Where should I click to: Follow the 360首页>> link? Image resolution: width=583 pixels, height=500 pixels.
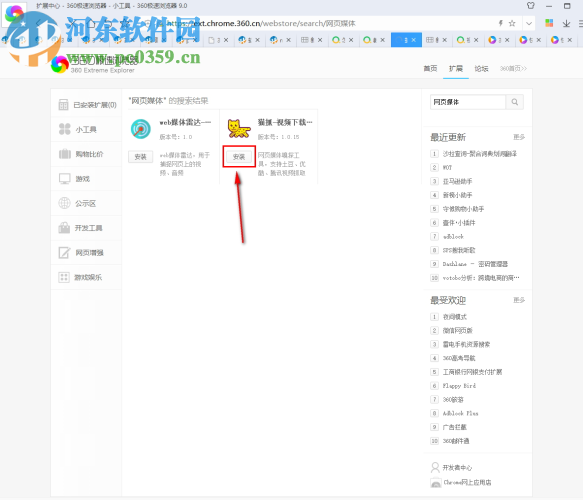(513, 68)
